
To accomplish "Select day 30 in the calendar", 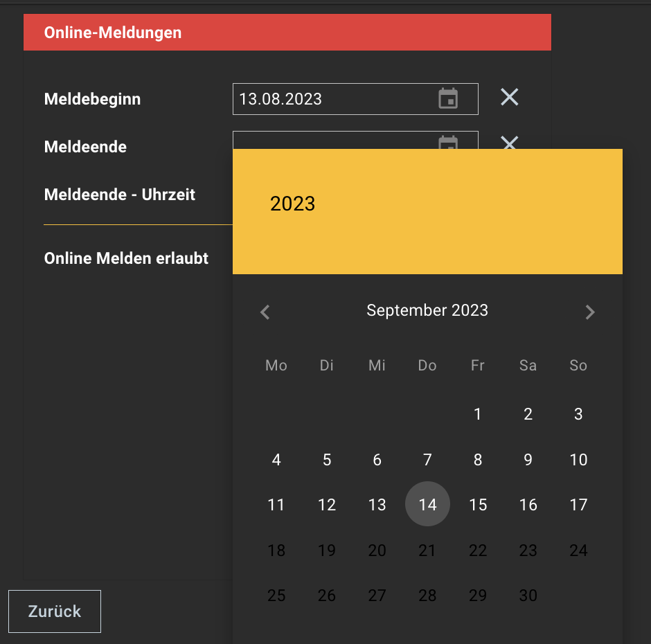I will click(528, 596).
